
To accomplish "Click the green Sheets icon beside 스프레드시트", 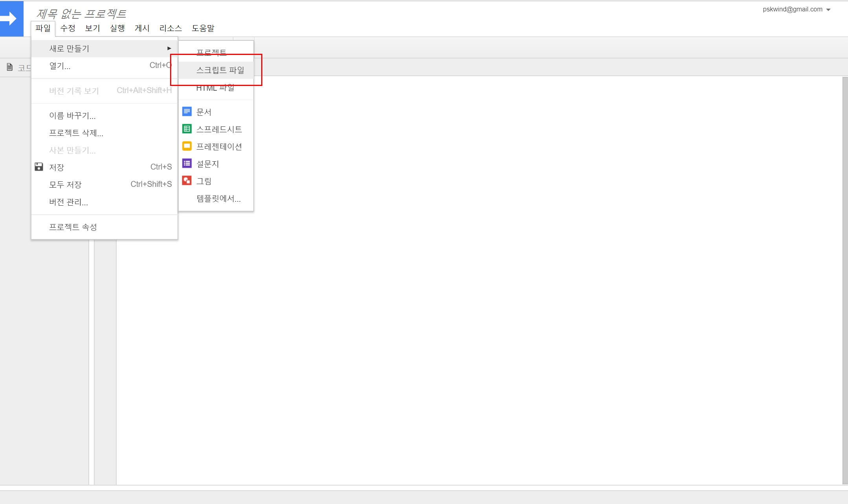I will pyautogui.click(x=187, y=129).
